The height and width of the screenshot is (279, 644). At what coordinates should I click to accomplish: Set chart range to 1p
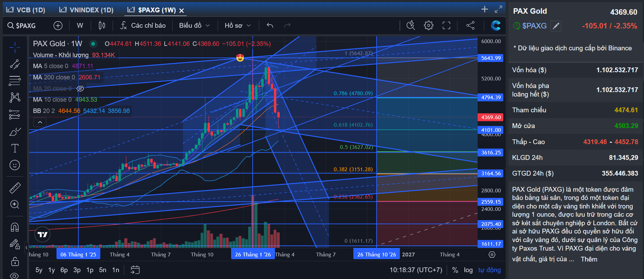[x=90, y=270]
